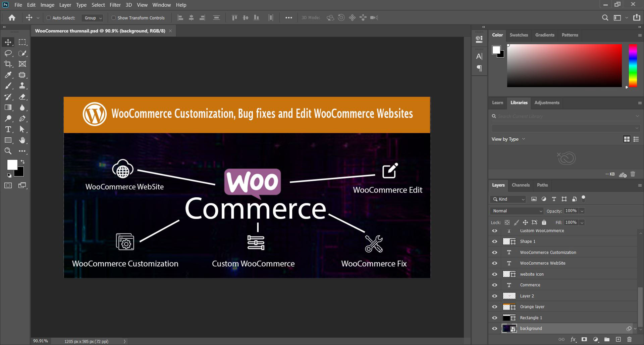Create a new group folder icon
This screenshot has width=644, height=345.
(607, 339)
